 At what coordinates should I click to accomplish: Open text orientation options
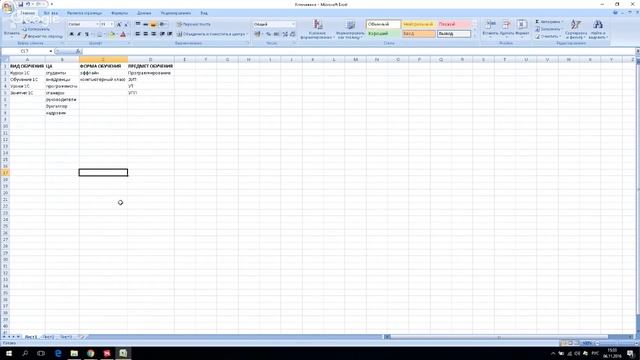(163, 24)
